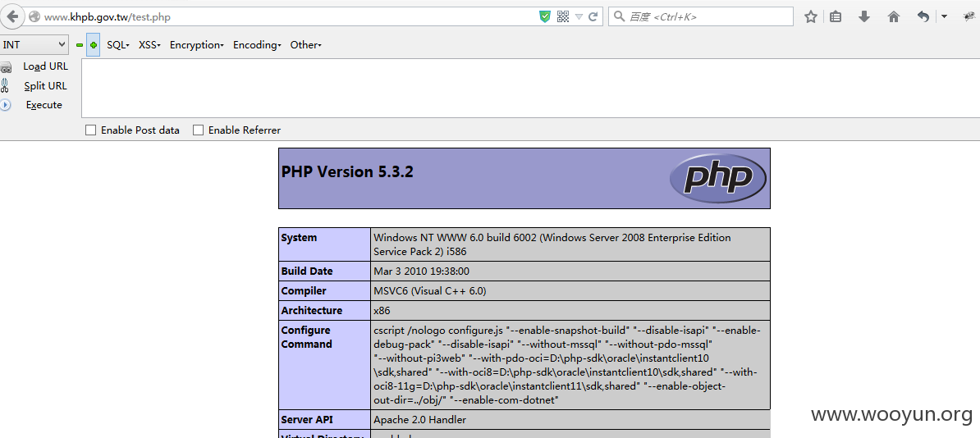The width and height of the screenshot is (980, 438).
Task: Click the browser back arrow button
Action: point(11,16)
